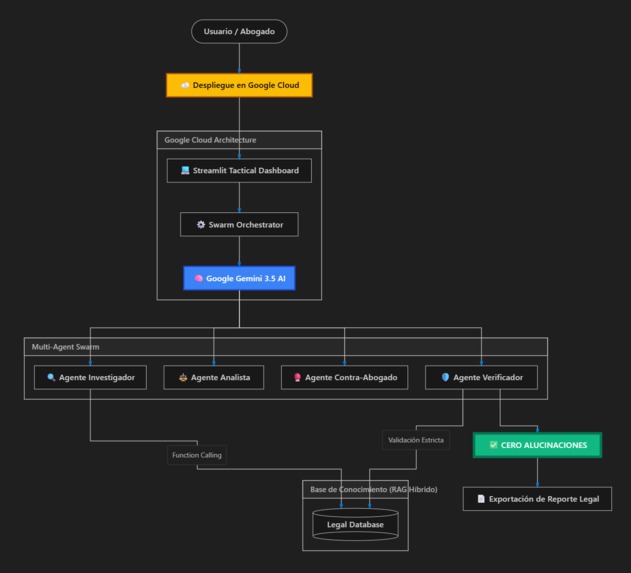Click the Base de Conocimiento (RAG Híbrido) title

[x=373, y=490]
